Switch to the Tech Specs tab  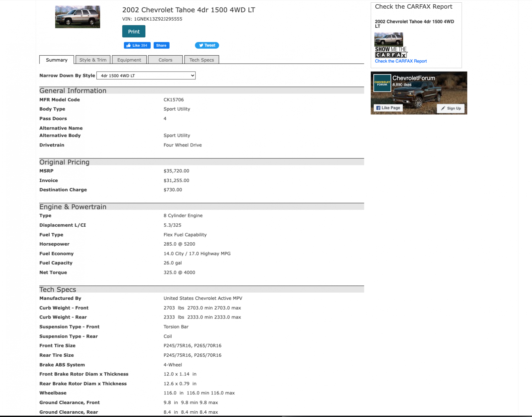coord(201,60)
